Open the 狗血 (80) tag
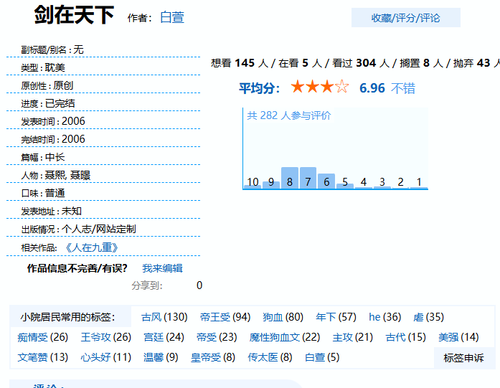500x388 pixels. 283,317
